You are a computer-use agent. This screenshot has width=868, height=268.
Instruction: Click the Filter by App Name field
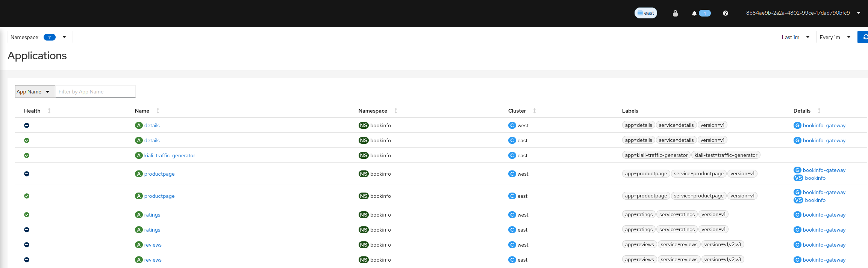95,92
